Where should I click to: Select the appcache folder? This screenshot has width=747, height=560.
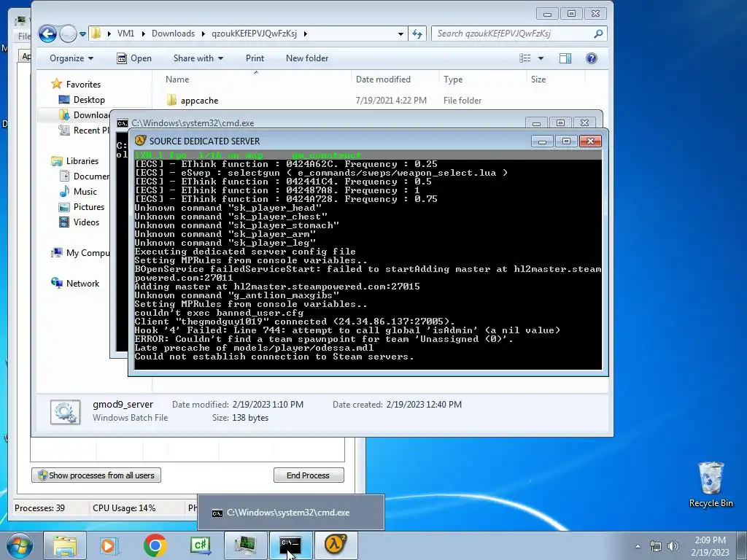click(x=193, y=101)
